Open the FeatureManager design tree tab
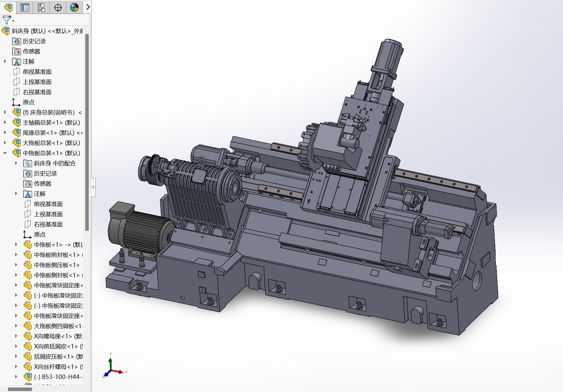Image resolution: width=563 pixels, height=392 pixels. tap(9, 7)
